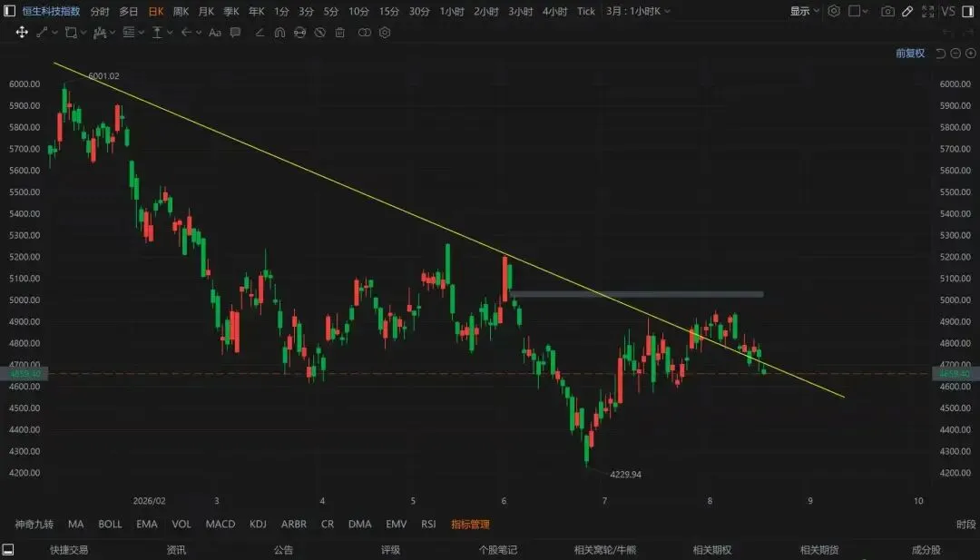Open the VS compare function
This screenshot has height=560, width=980.
click(x=948, y=11)
